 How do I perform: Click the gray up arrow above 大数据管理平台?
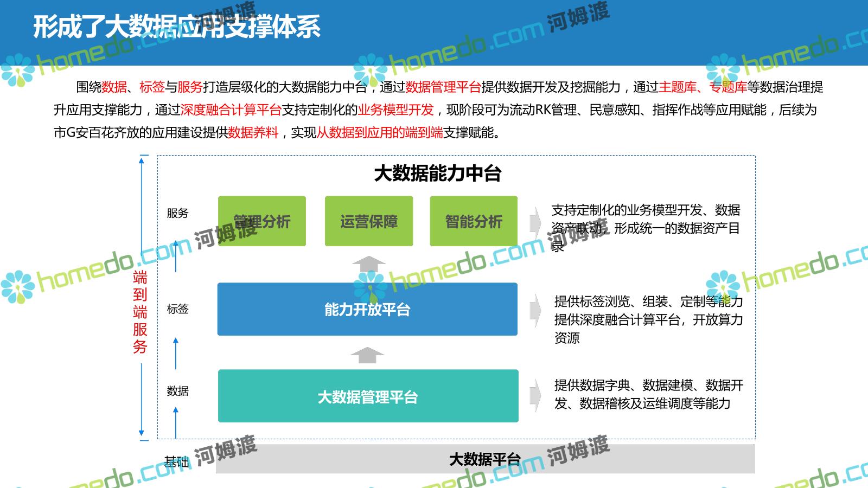pyautogui.click(x=367, y=355)
